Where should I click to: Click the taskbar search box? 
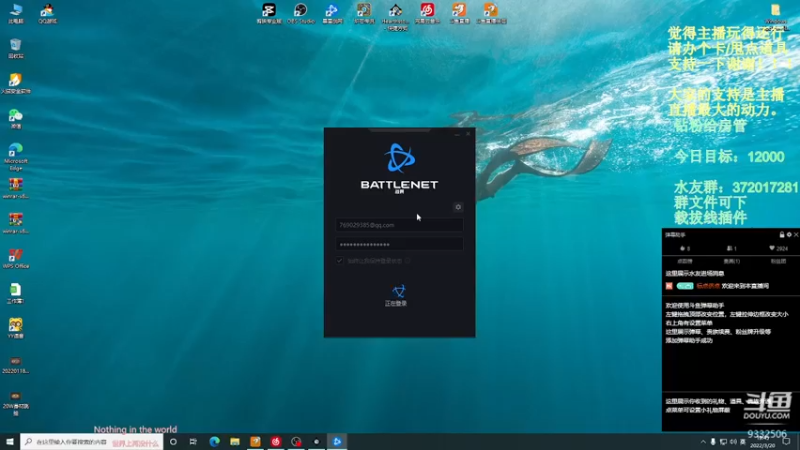[x=92, y=442]
